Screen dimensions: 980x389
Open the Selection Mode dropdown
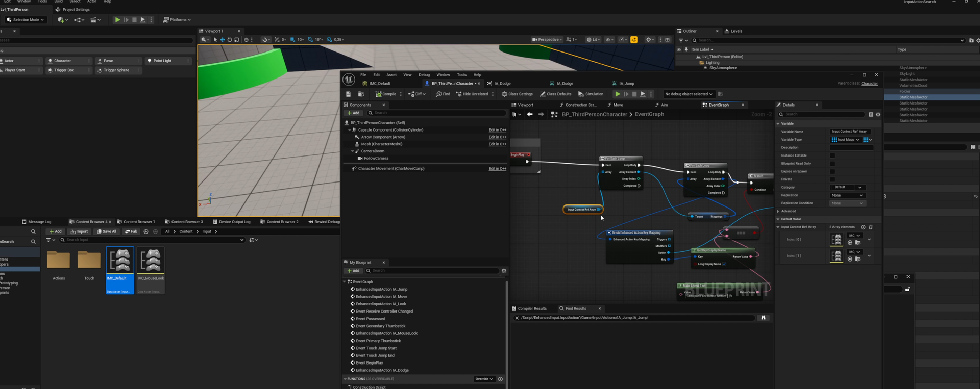tap(26, 20)
